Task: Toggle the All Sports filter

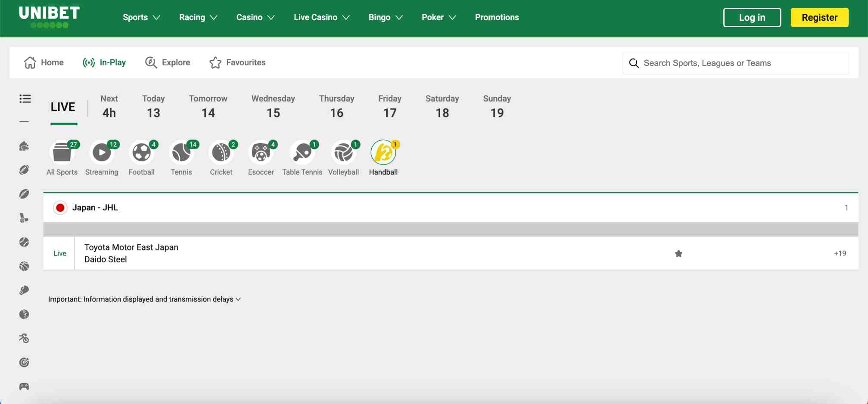Action: (62, 152)
